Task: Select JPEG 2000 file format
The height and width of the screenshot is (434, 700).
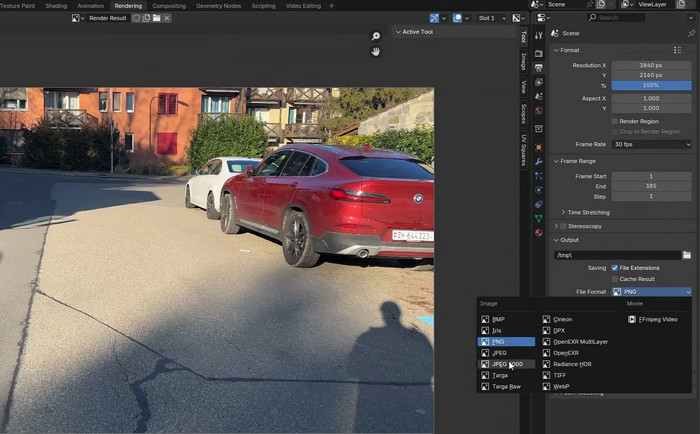Action: [506, 364]
